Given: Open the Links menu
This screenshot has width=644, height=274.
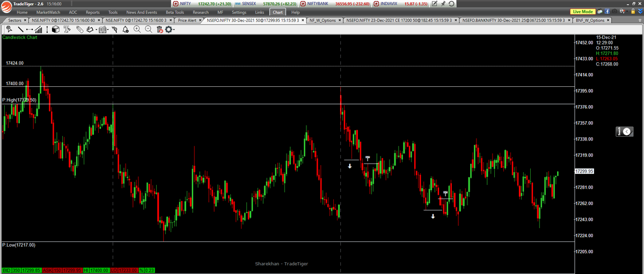Looking at the screenshot, I should [260, 12].
